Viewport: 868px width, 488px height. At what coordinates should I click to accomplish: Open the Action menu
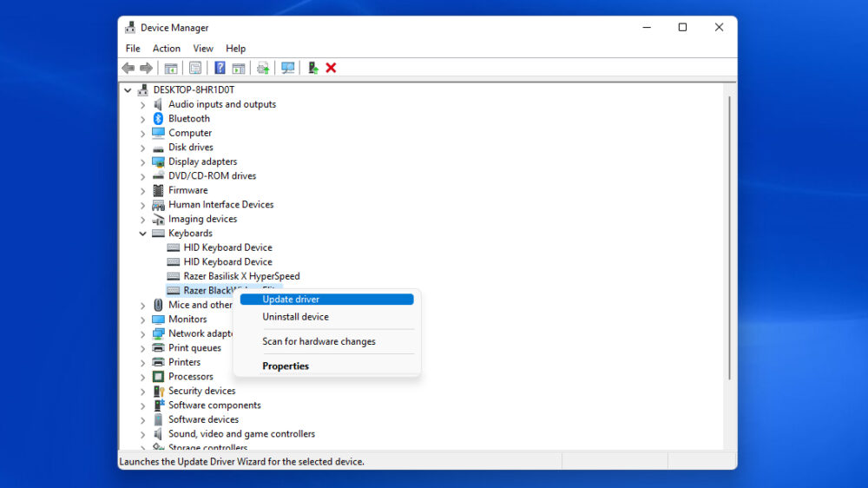point(167,49)
